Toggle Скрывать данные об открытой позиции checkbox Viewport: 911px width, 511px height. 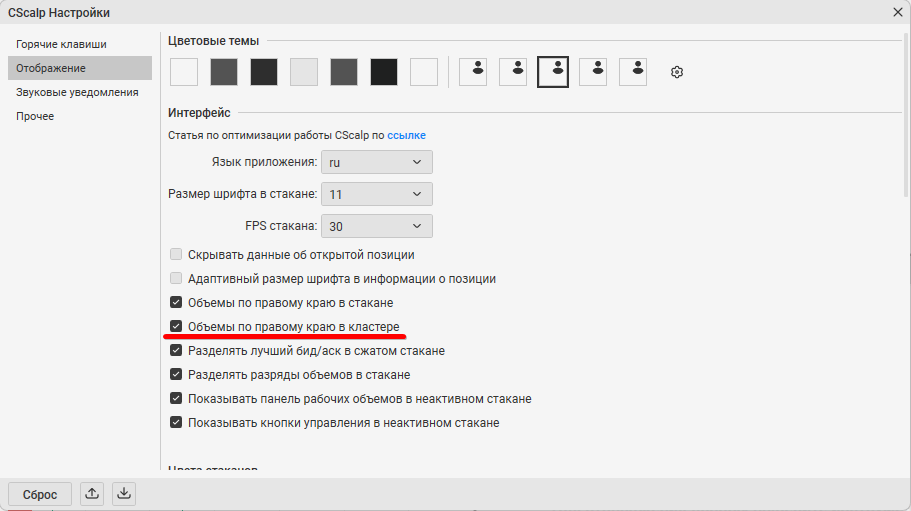pyautogui.click(x=176, y=254)
